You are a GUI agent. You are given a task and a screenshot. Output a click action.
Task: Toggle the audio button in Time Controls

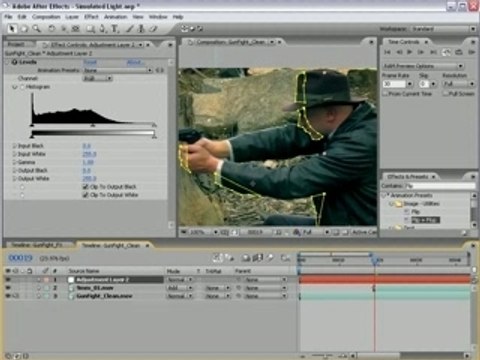[446, 52]
